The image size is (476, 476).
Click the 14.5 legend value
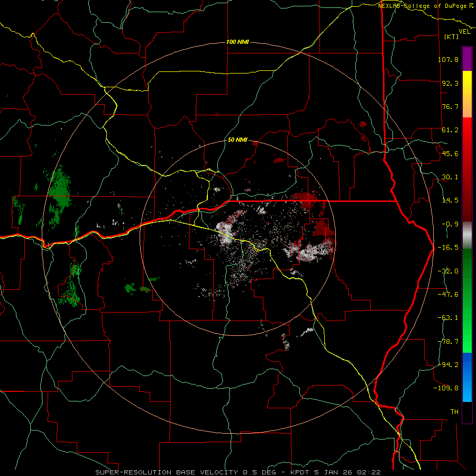(x=450, y=200)
